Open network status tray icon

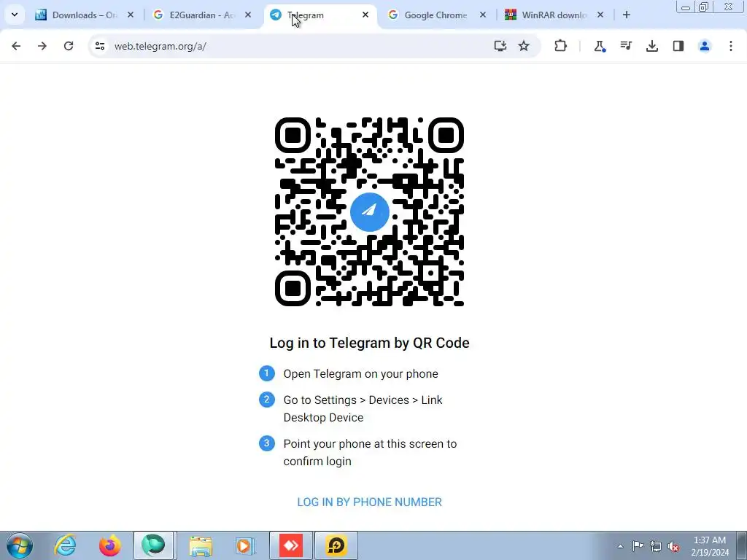tap(656, 546)
